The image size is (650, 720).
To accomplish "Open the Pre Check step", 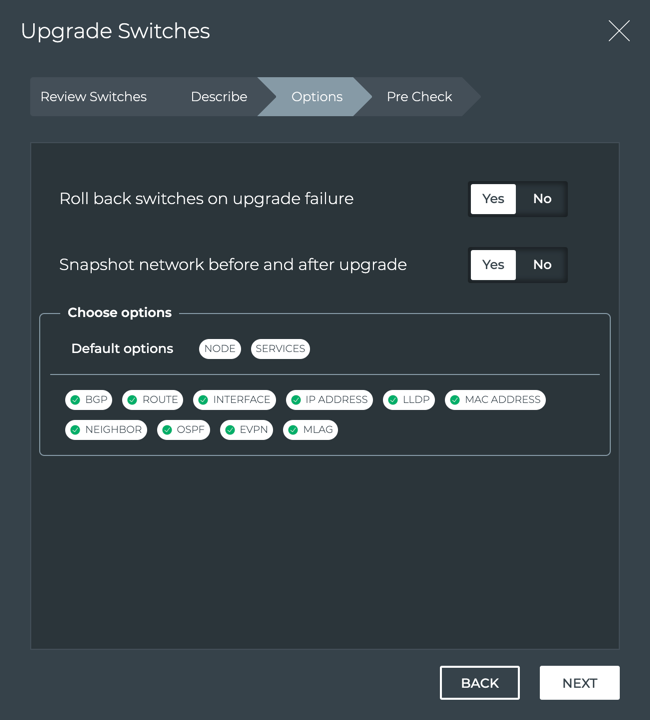I will pyautogui.click(x=419, y=97).
